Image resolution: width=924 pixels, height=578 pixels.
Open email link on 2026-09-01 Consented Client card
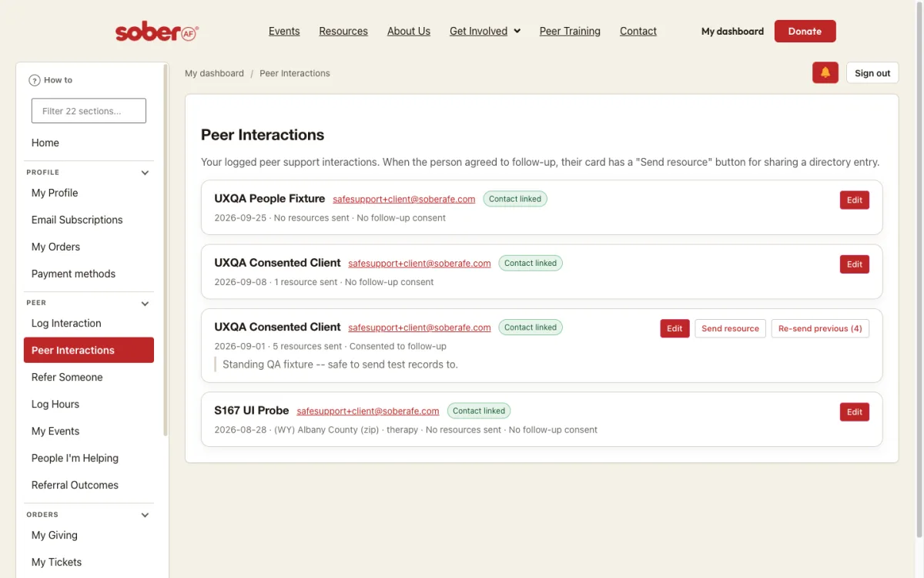420,327
